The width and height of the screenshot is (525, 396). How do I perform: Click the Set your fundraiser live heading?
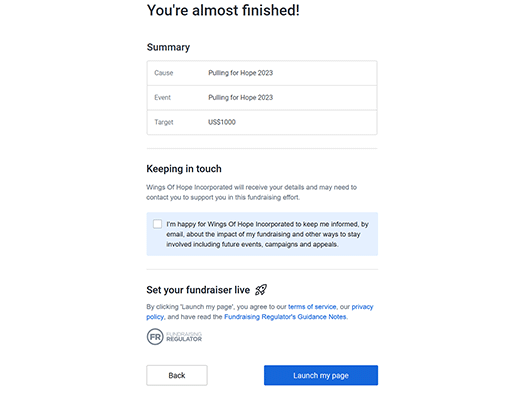(x=198, y=290)
